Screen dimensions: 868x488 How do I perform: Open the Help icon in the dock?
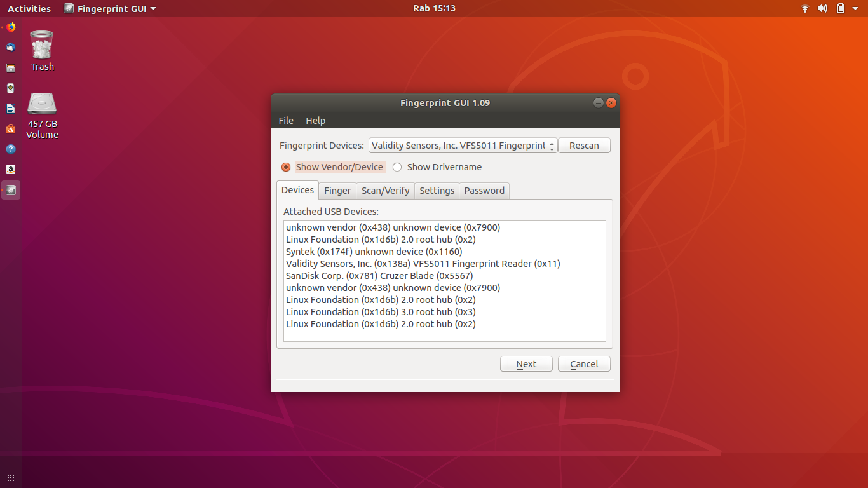[x=11, y=149]
